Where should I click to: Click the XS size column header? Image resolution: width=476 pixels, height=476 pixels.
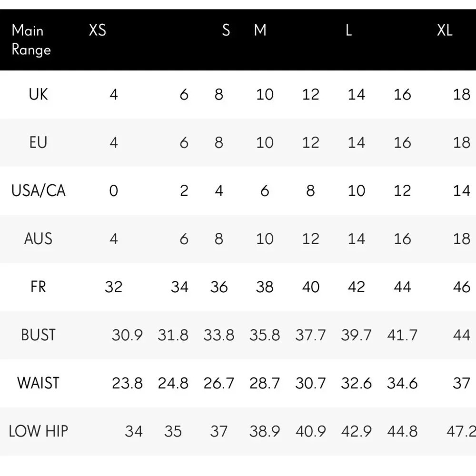tap(98, 30)
